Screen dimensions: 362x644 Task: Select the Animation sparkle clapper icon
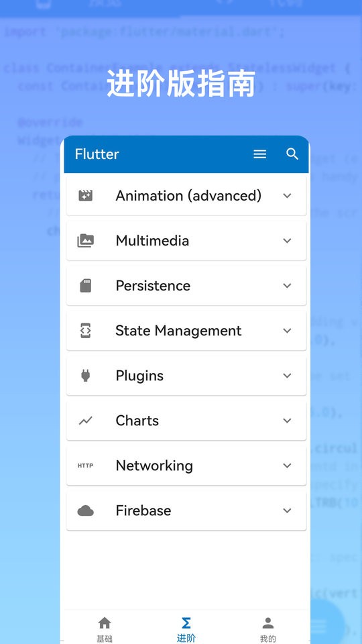tap(85, 195)
